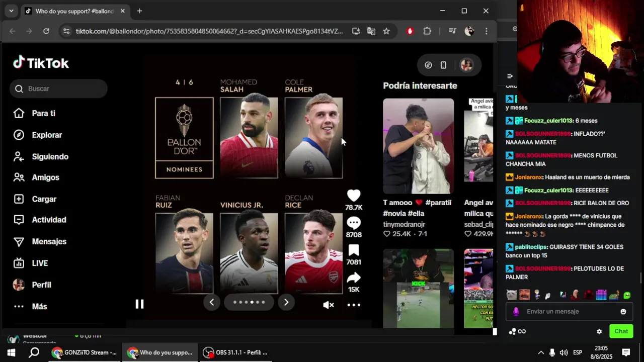Open TikTok logo home link
Screen dimensions: 644x362
(x=41, y=63)
